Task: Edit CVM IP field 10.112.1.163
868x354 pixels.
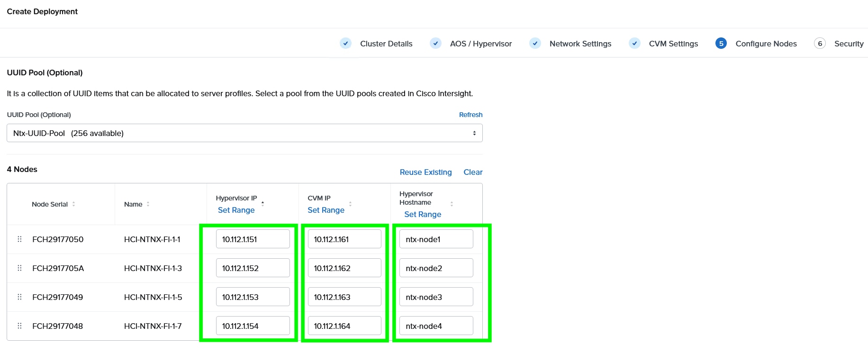Action: pos(344,297)
